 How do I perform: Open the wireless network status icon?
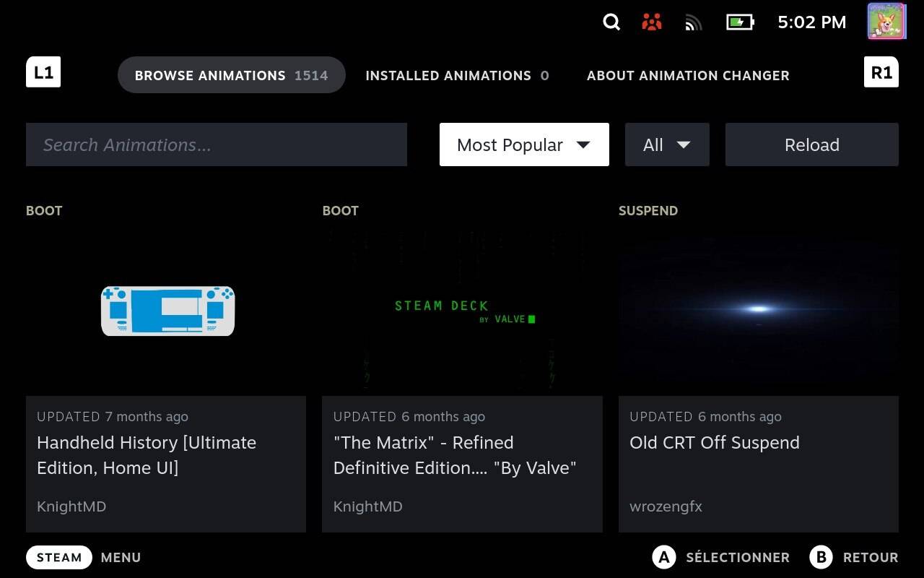(693, 23)
